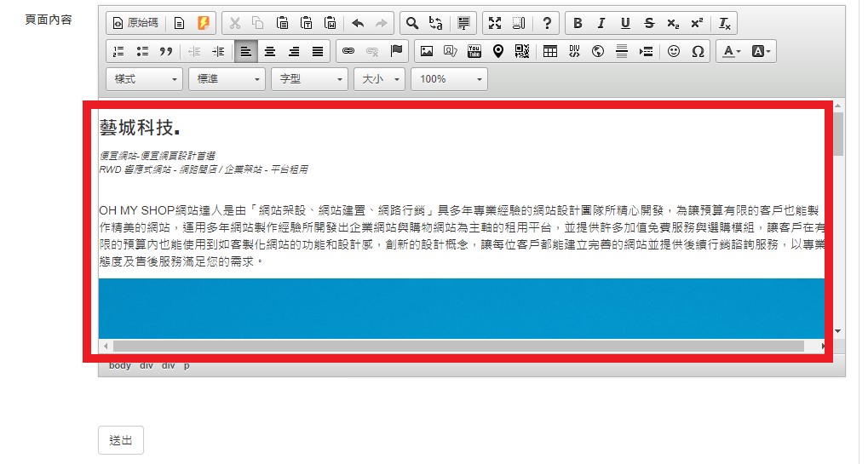The height and width of the screenshot is (464, 868).
Task: Select align left
Action: 246,51
